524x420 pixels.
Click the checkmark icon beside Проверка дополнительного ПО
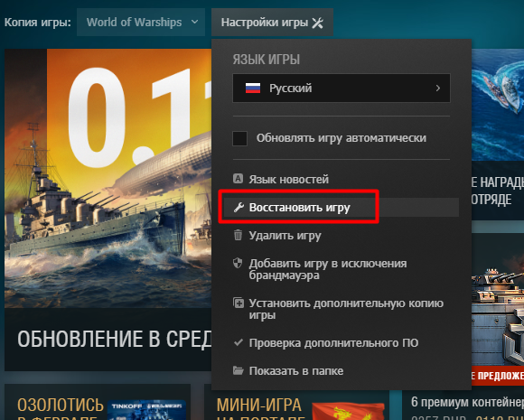click(x=239, y=342)
